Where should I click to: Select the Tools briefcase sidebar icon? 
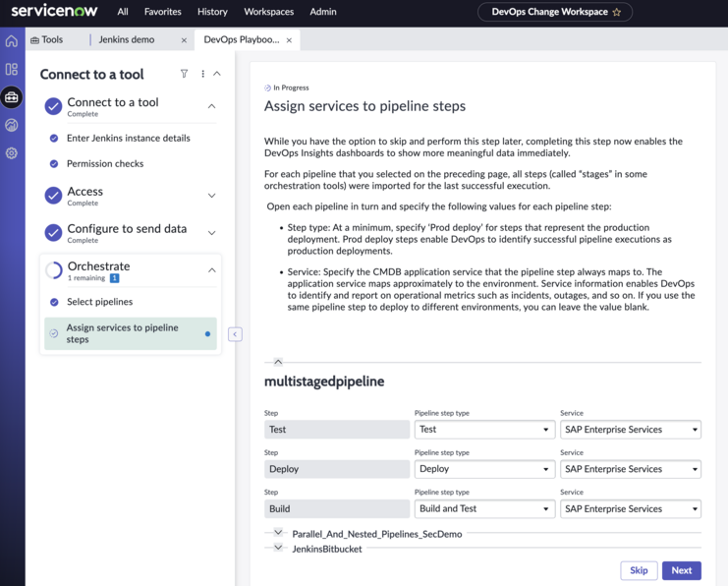(12, 97)
